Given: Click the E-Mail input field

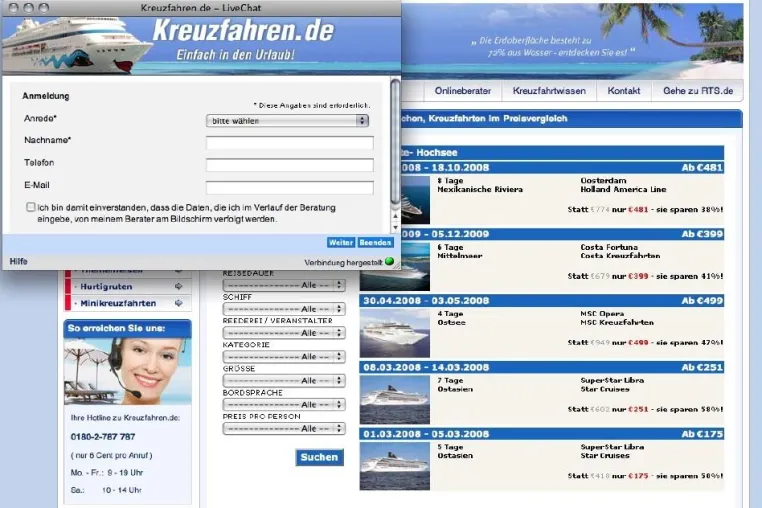Looking at the screenshot, I should 290,187.
